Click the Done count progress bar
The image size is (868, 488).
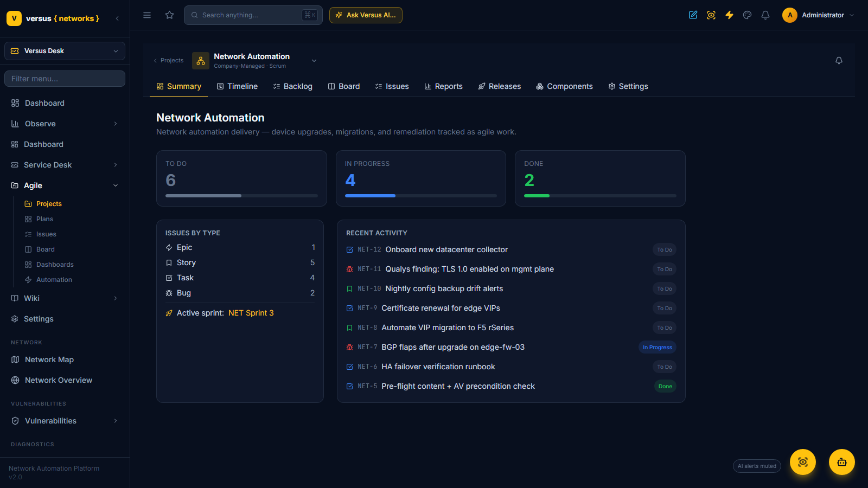(x=600, y=195)
